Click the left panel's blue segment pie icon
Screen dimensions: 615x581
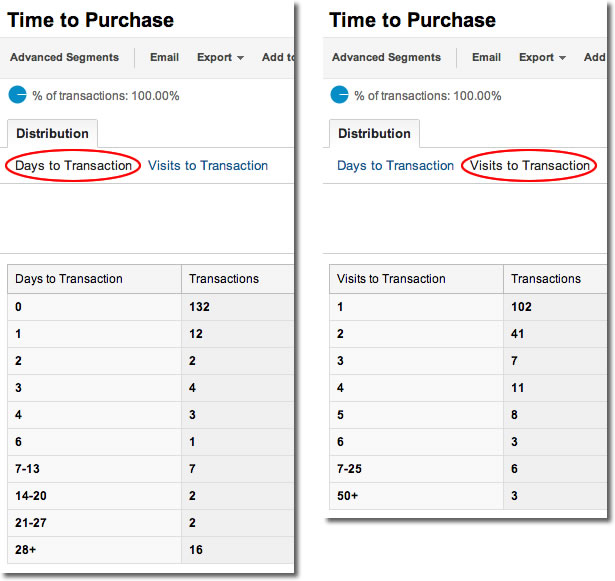pos(17,95)
